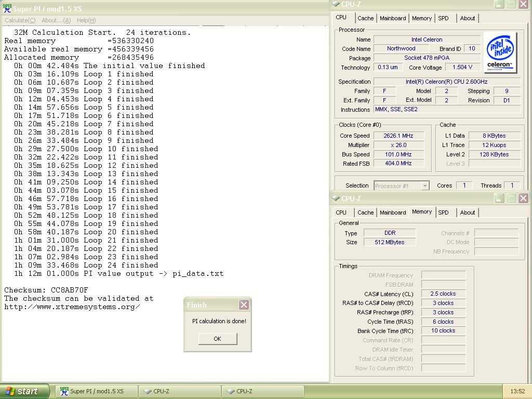532x399 pixels.
Task: Click the Socket 478 mPGA Package value
Action: click(427, 58)
